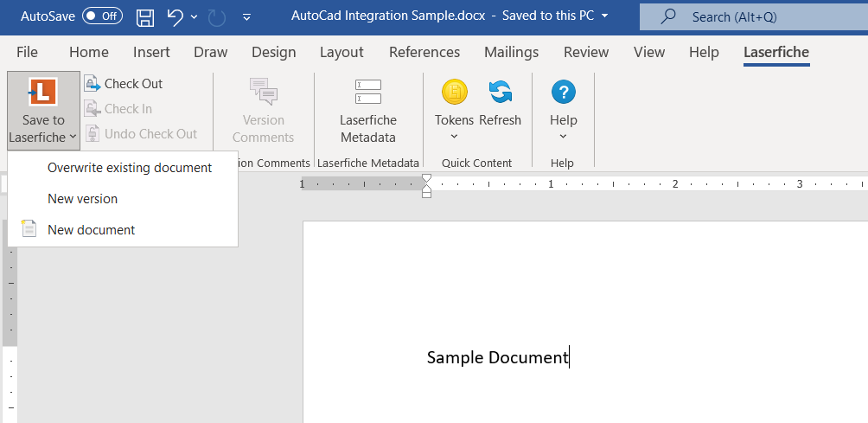Click the Save floppy disk icon

click(145, 16)
